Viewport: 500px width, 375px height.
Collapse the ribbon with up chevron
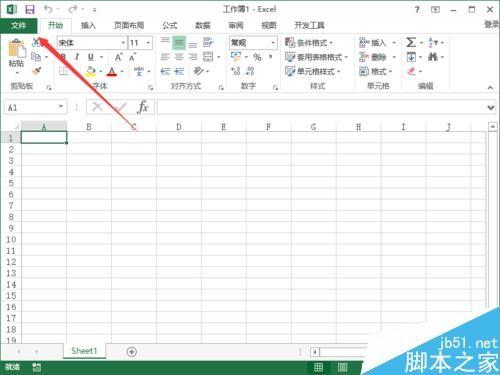click(x=490, y=88)
